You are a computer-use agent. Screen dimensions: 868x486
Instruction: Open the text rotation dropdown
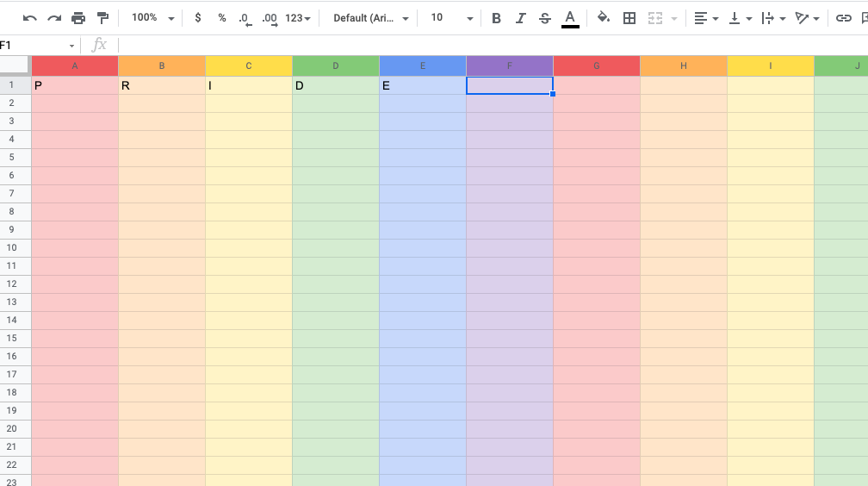point(807,18)
